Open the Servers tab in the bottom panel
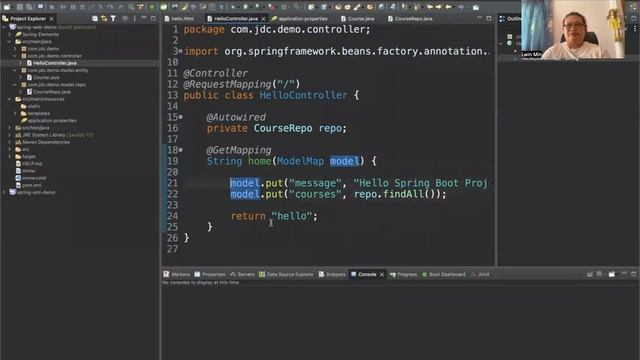The width and height of the screenshot is (640, 360). coord(242,274)
